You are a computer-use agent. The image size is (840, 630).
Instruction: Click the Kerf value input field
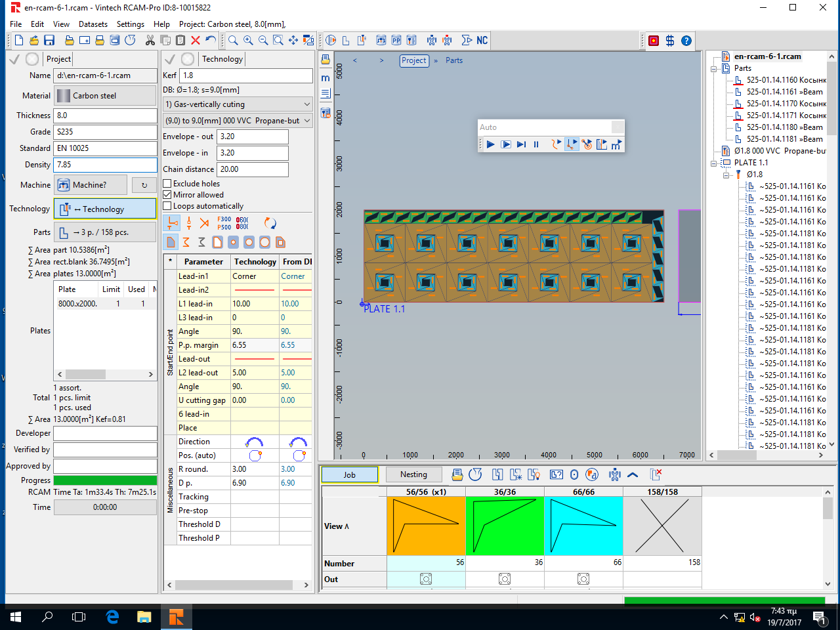coord(246,75)
